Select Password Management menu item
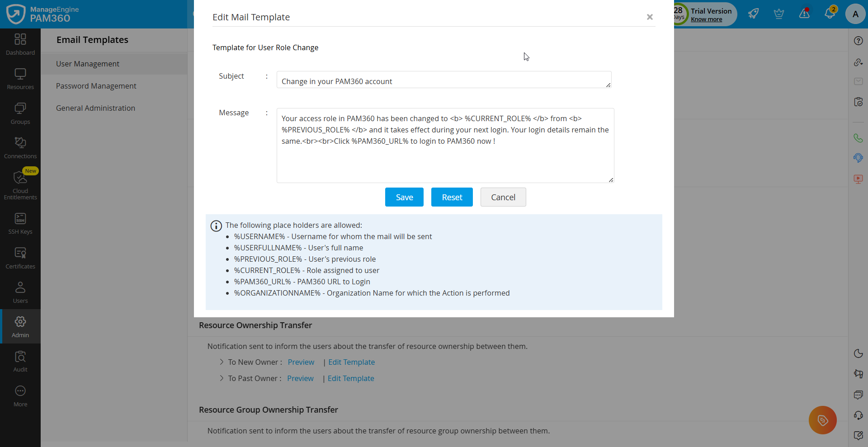868x447 pixels. (x=96, y=86)
